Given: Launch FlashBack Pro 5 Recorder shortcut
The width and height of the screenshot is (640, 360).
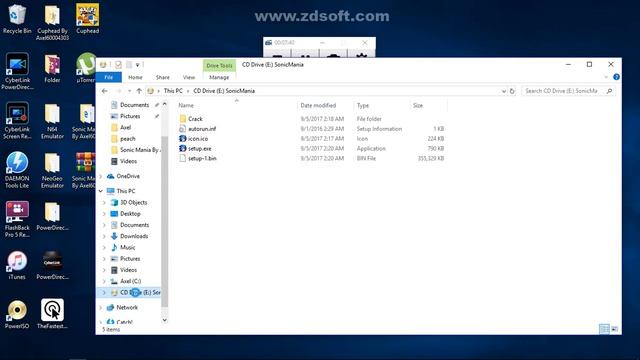Looking at the screenshot, I should (x=17, y=219).
